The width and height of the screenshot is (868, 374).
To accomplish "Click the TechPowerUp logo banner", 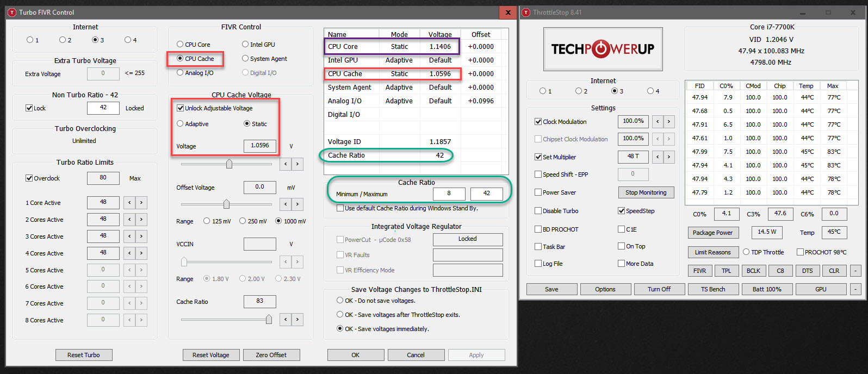I will click(603, 49).
